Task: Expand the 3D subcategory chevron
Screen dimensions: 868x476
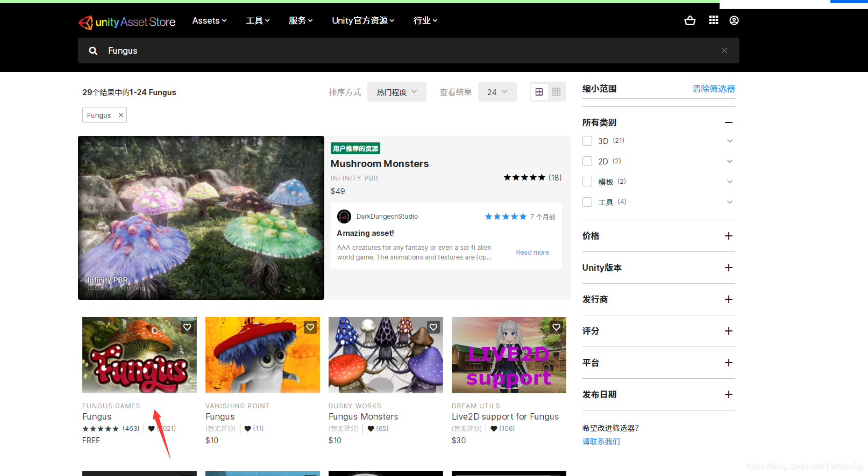Action: (730, 141)
